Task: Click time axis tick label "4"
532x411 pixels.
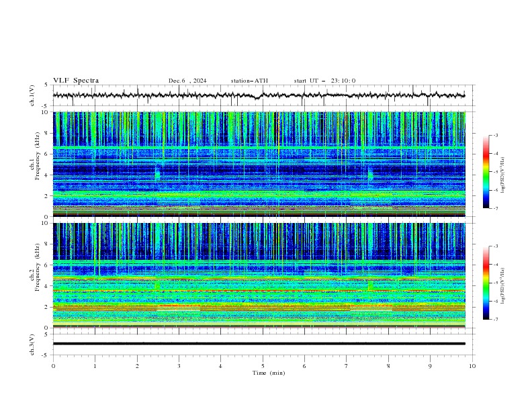Action: [220, 366]
